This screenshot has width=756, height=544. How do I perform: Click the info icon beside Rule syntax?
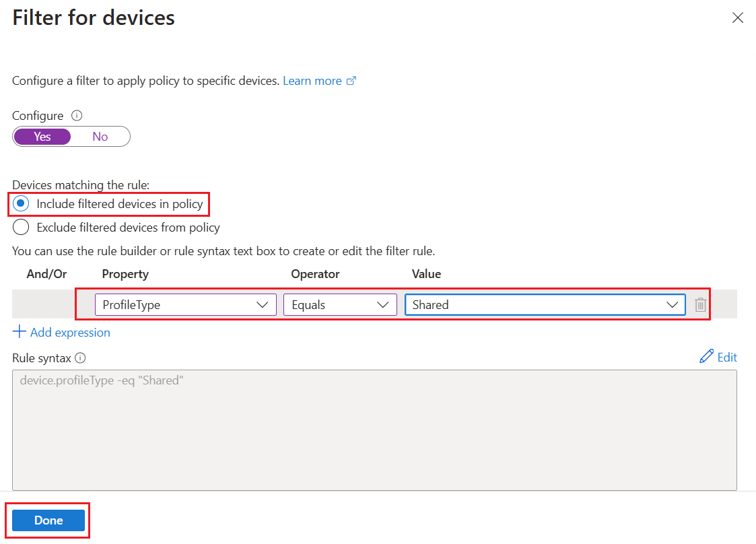point(81,358)
